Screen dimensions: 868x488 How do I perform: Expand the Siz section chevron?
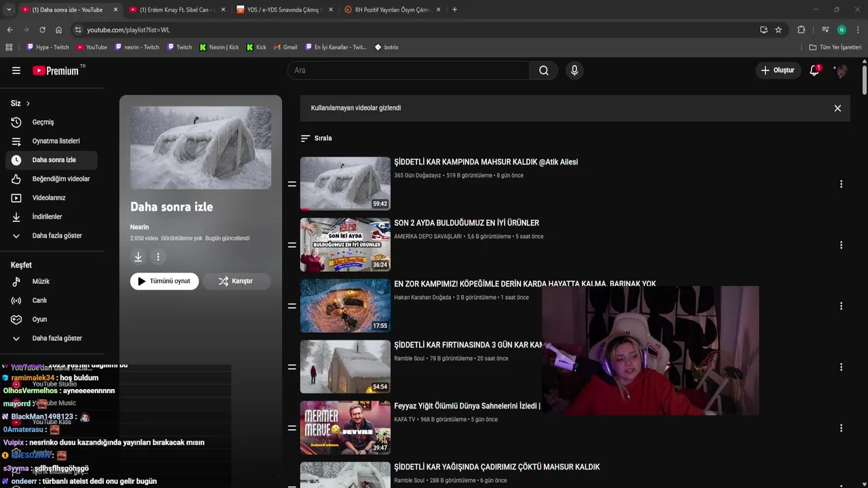click(28, 104)
